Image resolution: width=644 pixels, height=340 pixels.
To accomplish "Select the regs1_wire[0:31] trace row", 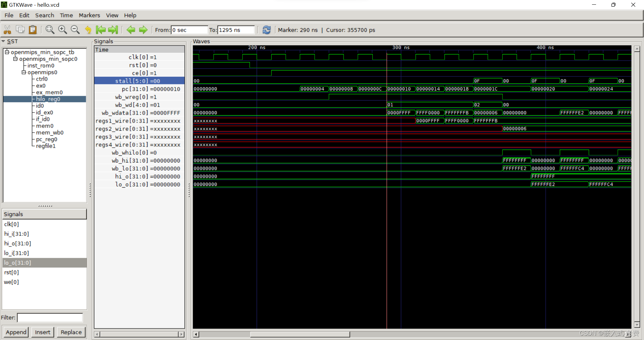I will (139, 121).
